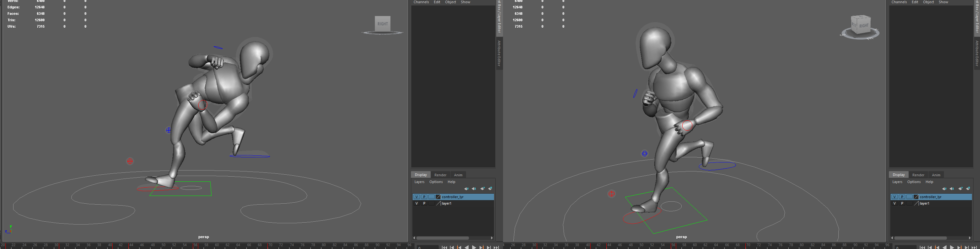Screen dimensions: 980x249
Task: Click the layer list horizontal scrollbar, left window
Action: [443, 238]
